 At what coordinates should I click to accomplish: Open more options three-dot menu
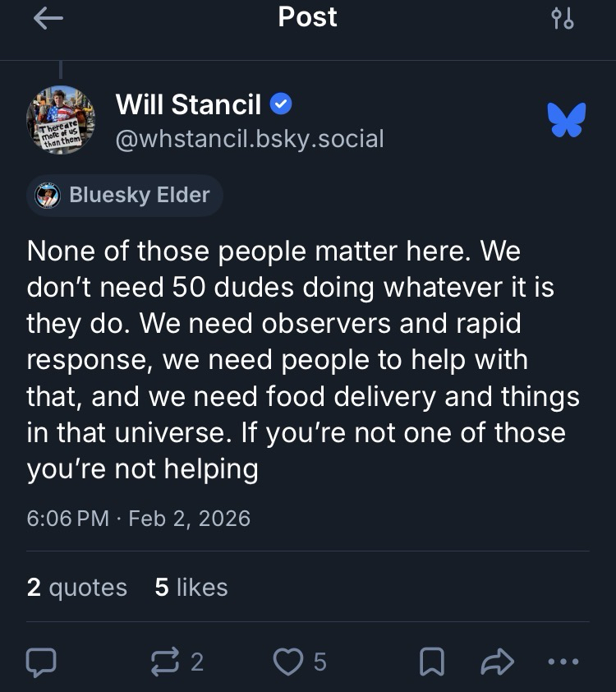563,662
